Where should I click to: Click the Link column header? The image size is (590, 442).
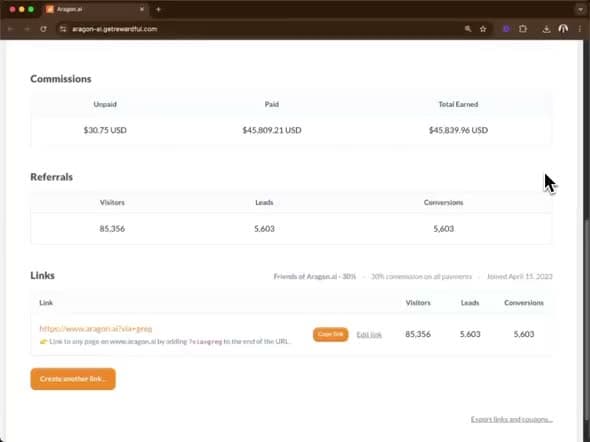pos(46,303)
